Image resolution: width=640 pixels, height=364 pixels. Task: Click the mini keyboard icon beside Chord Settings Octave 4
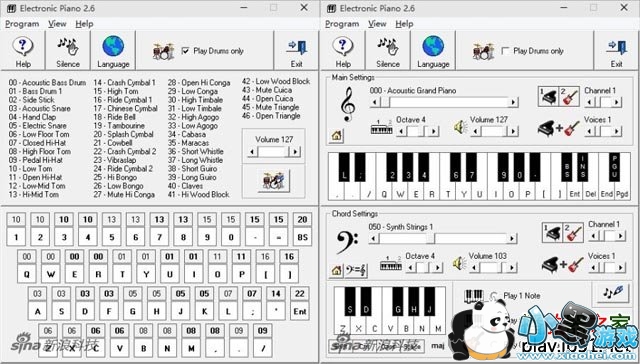click(391, 264)
